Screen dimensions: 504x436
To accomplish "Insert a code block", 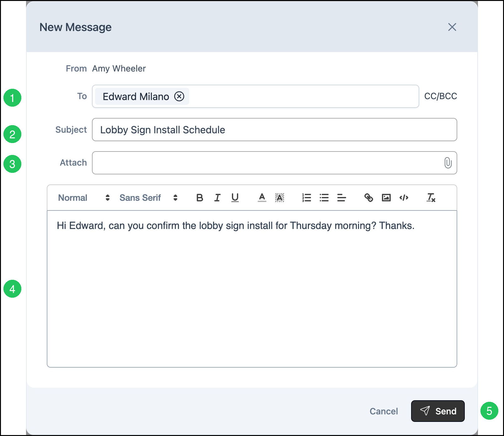I will [x=404, y=198].
